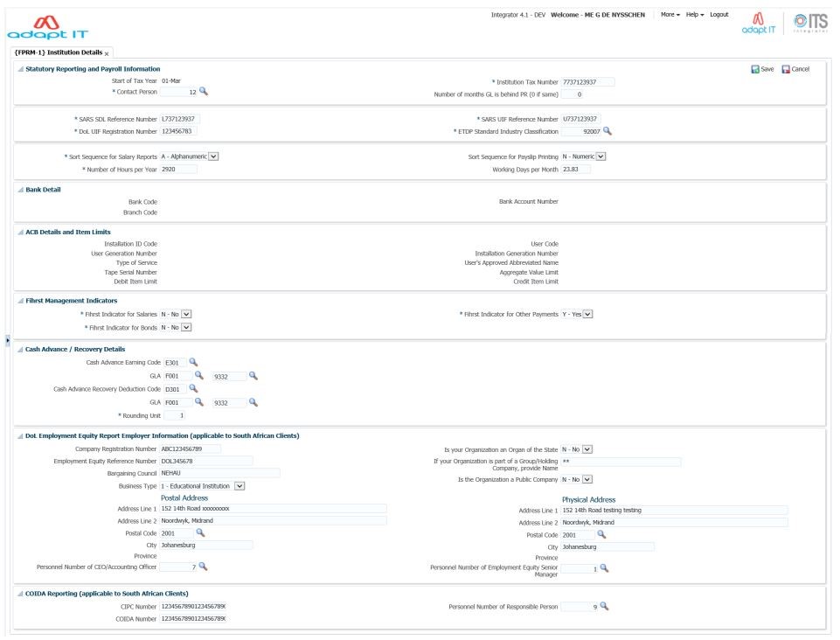Click the Institution Tax Number field
The image size is (840, 640).
pyautogui.click(x=587, y=82)
